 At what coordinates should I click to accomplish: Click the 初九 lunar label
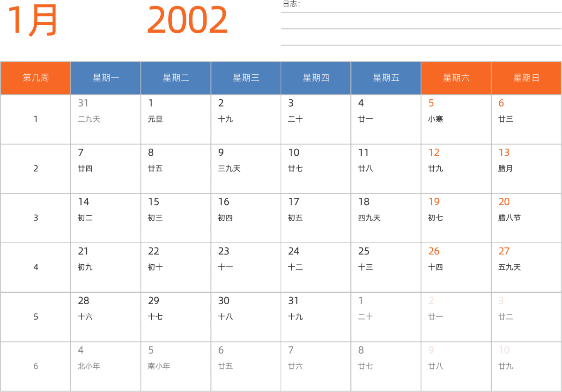tap(85, 268)
